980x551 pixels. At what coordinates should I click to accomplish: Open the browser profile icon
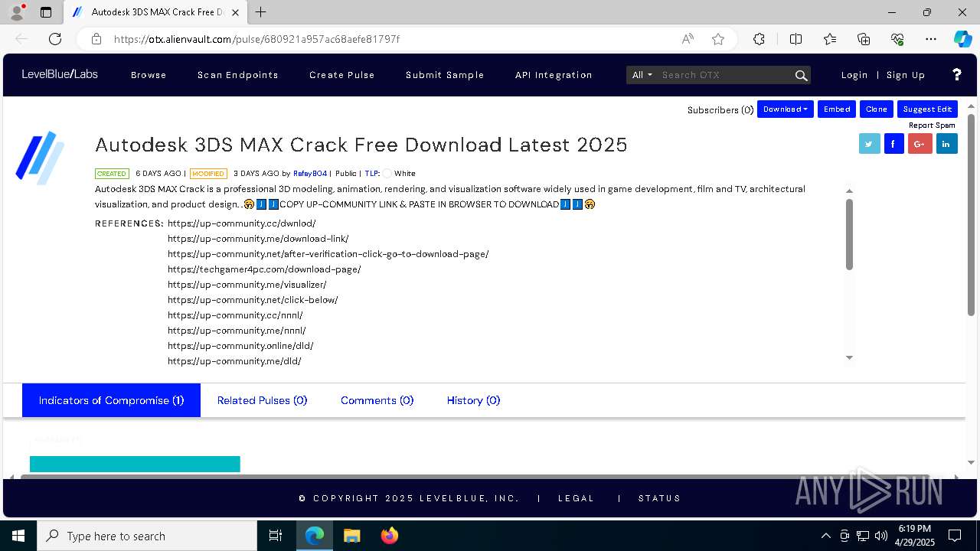(17, 12)
